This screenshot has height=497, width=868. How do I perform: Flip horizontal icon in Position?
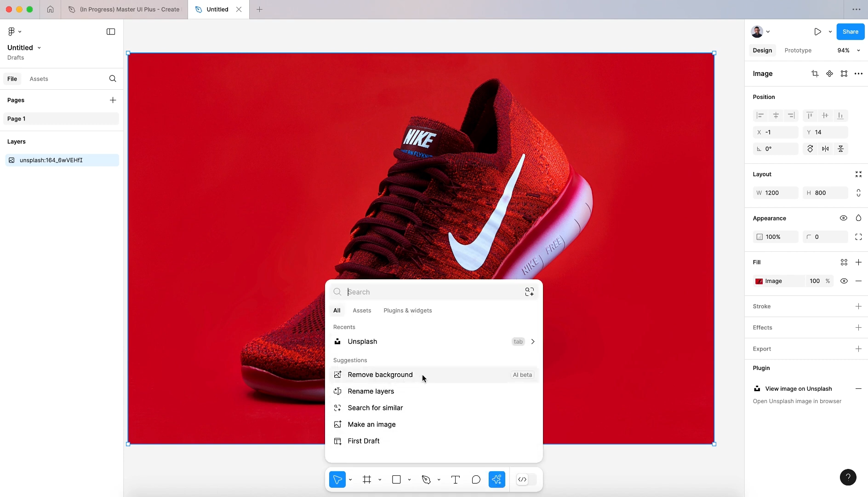825,149
